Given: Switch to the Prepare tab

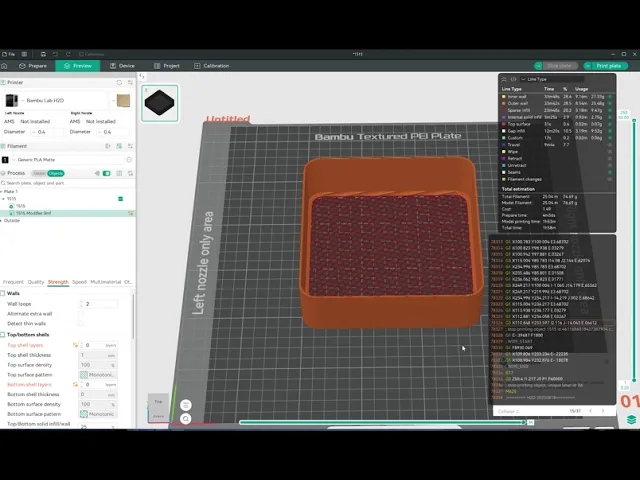Looking at the screenshot, I should tap(33, 66).
